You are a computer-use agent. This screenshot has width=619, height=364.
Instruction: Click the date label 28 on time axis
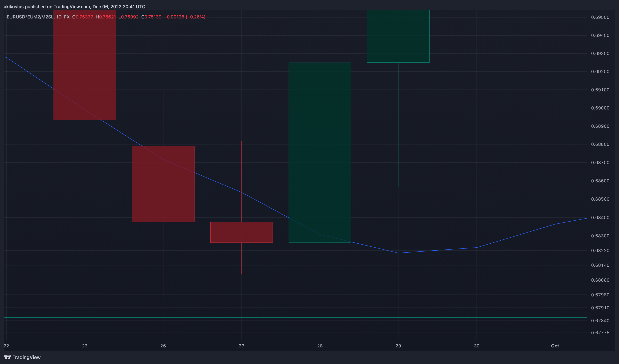coord(320,346)
